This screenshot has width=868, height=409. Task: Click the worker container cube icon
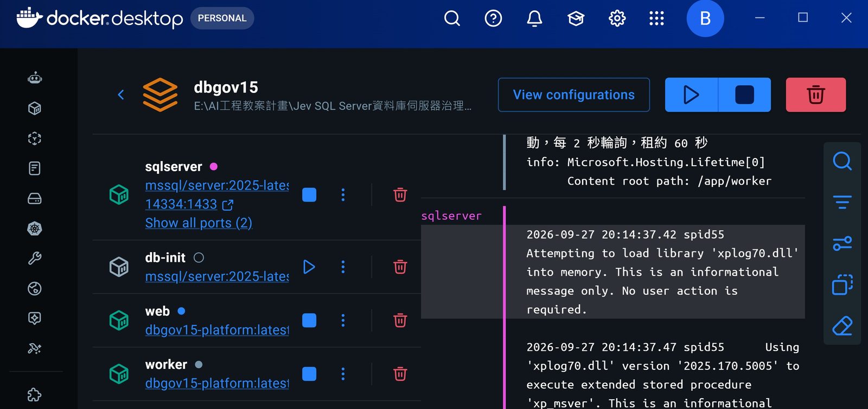(119, 374)
